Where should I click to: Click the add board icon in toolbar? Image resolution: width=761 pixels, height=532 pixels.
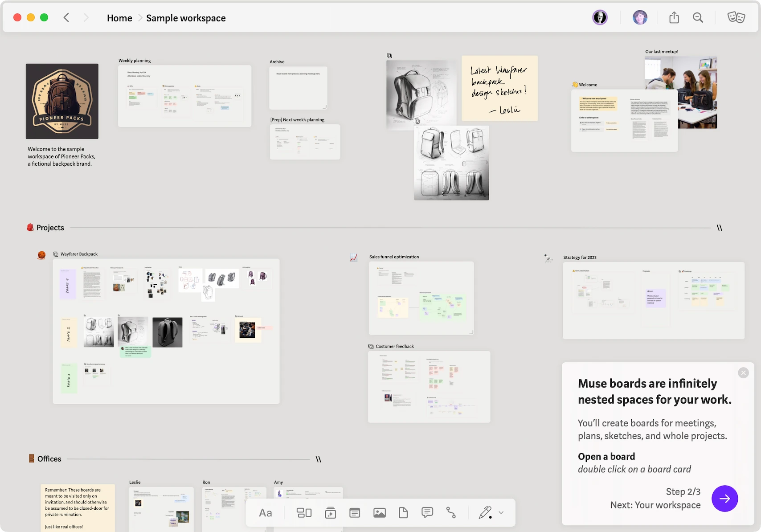pyautogui.click(x=330, y=513)
